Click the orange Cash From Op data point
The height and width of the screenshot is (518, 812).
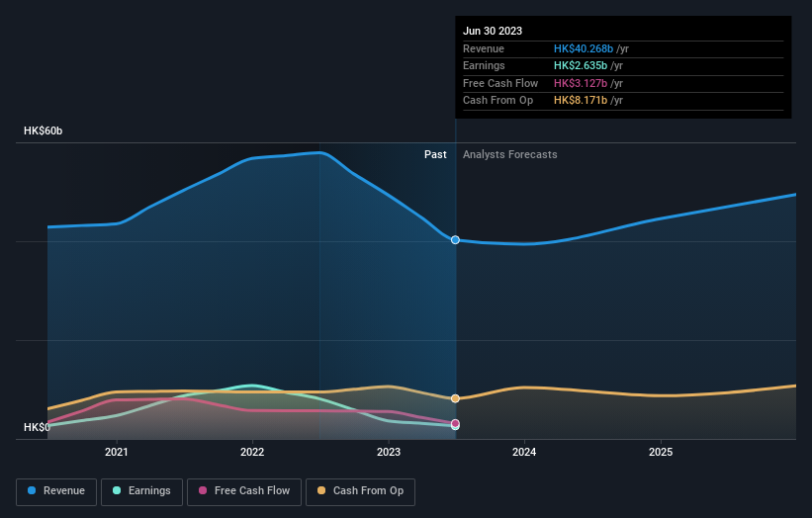pos(455,398)
